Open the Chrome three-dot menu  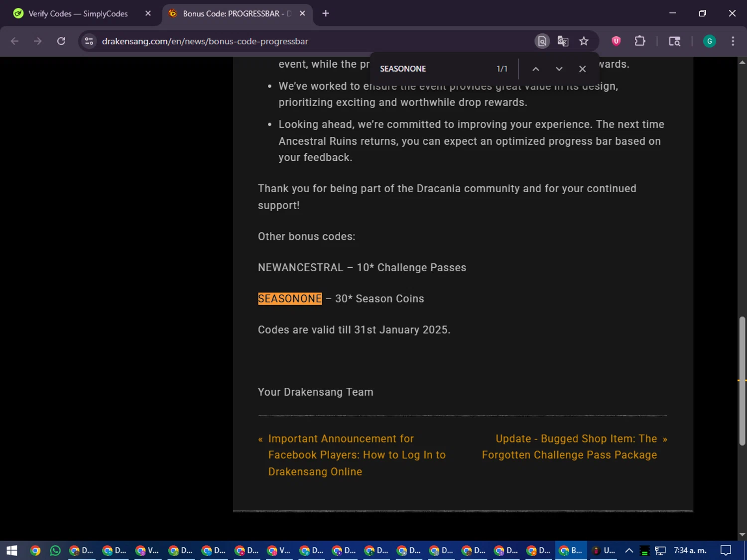point(733,41)
